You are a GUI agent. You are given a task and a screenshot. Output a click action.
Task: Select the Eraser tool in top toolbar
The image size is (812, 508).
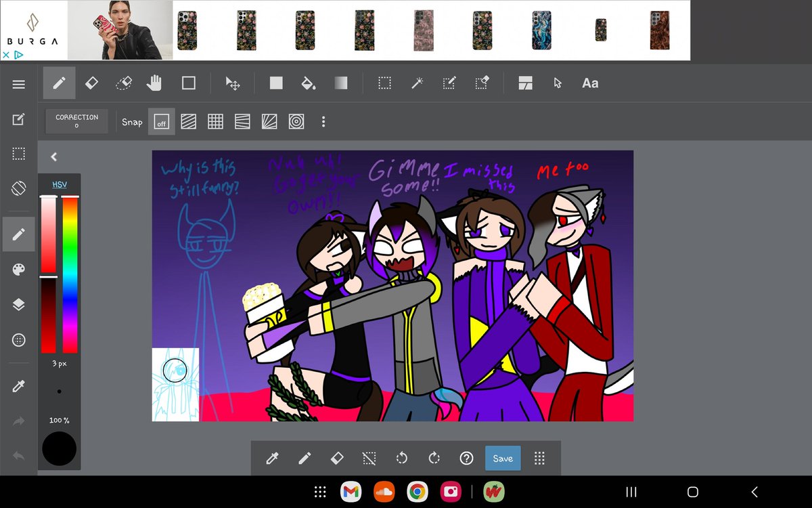coord(91,83)
